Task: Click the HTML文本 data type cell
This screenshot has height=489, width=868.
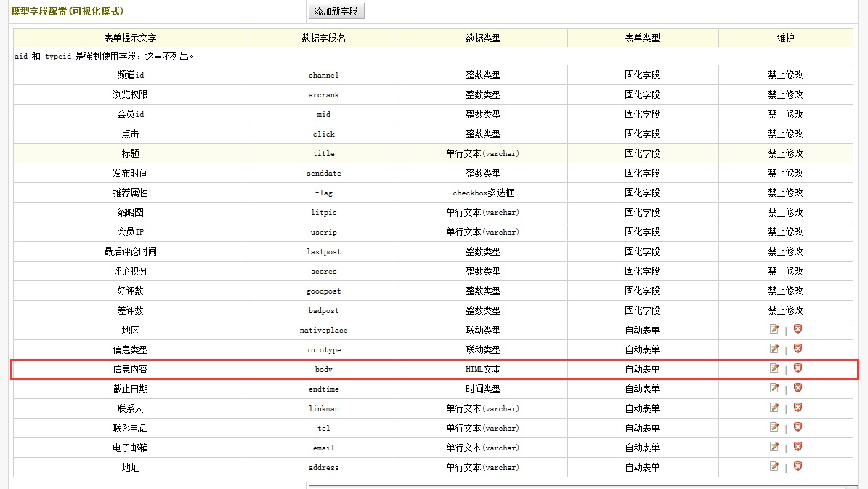Action: (483, 369)
